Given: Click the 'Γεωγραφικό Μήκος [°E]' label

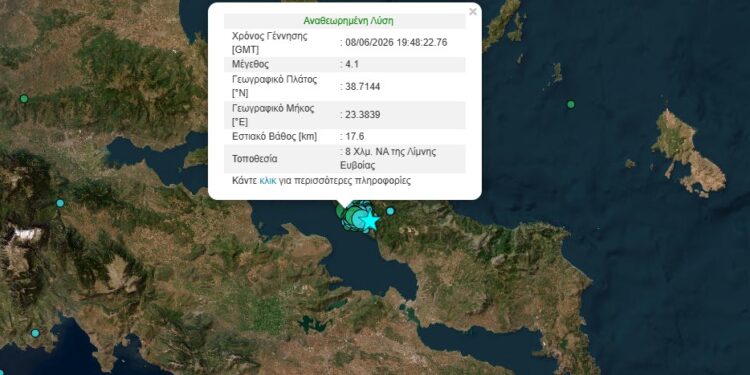Looking at the screenshot, I should [x=273, y=115].
